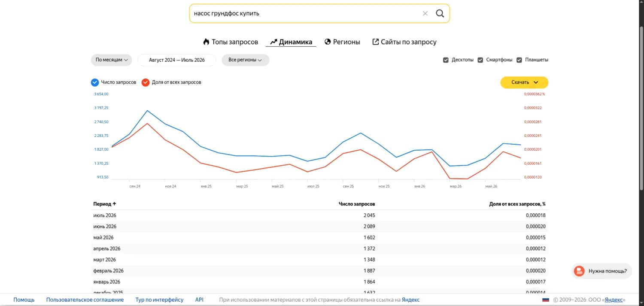
Task: Toggle the Смартфоны checkbox
Action: 480,60
